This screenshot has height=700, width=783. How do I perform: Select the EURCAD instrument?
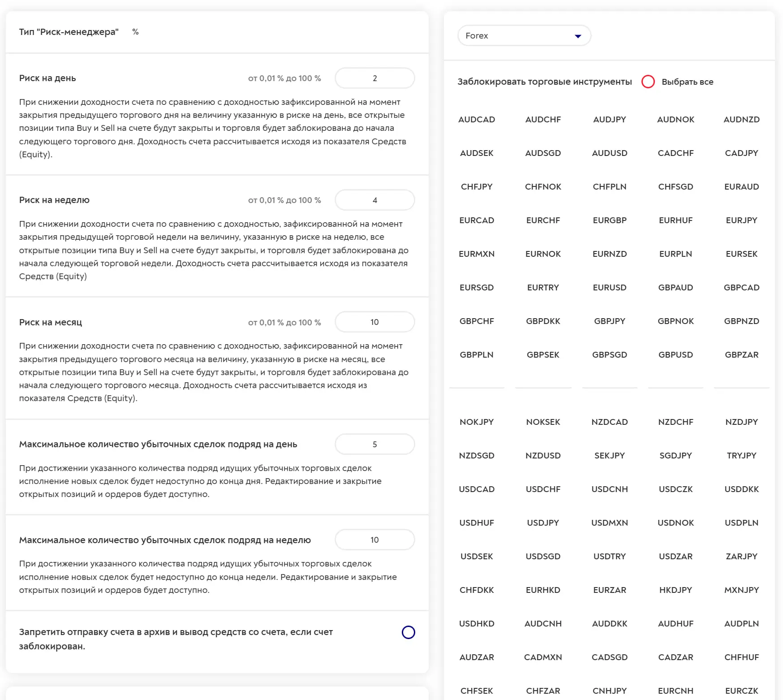pos(477,220)
